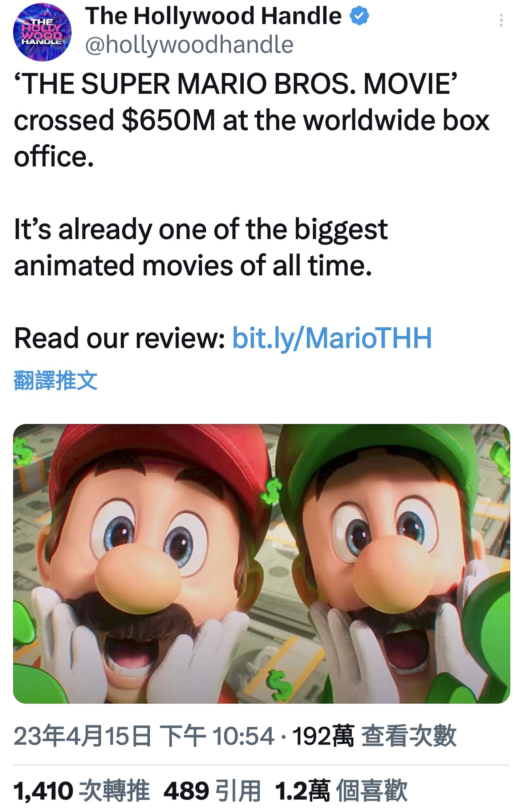523x812 pixels.
Task: Click the 翻譯推文 translate tweet link
Action: [x=56, y=380]
